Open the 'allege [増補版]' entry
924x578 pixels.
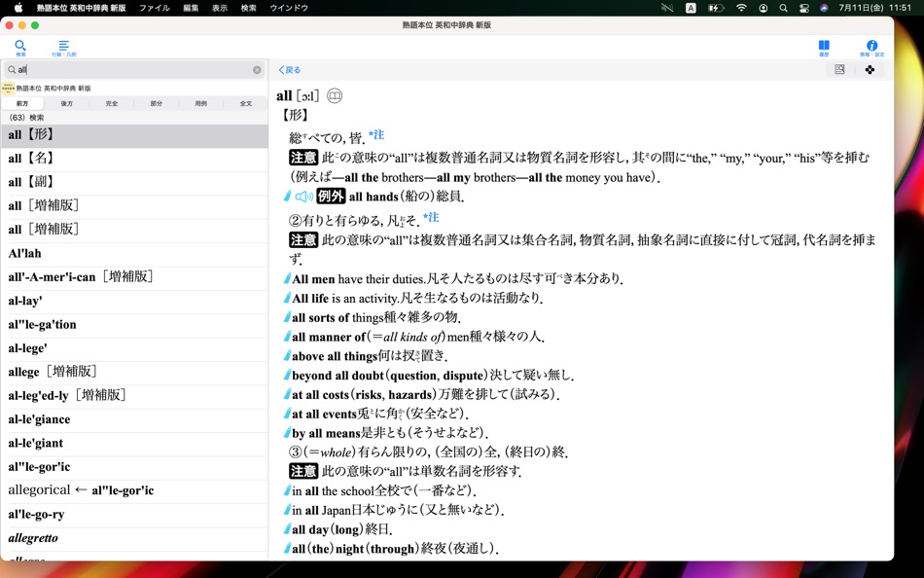click(134, 372)
